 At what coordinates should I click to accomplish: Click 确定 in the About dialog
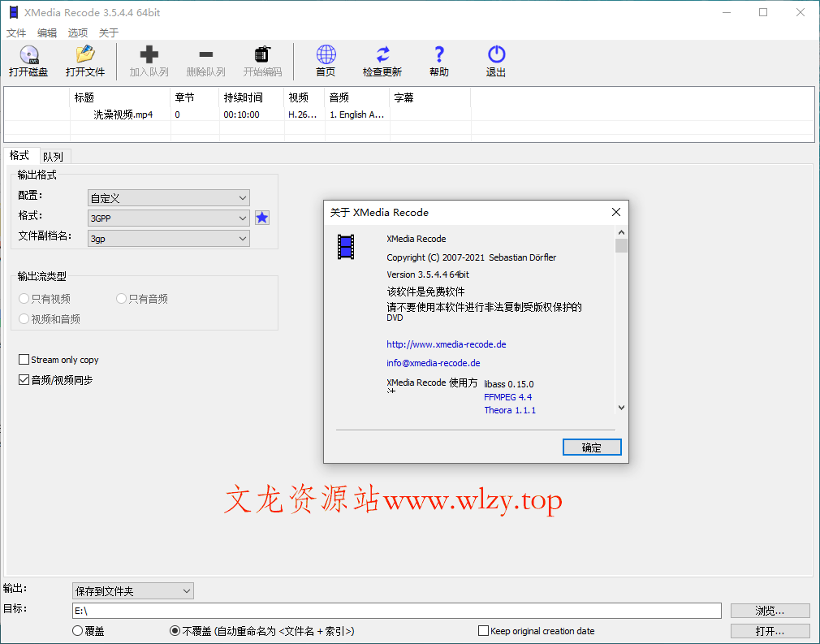(x=592, y=447)
